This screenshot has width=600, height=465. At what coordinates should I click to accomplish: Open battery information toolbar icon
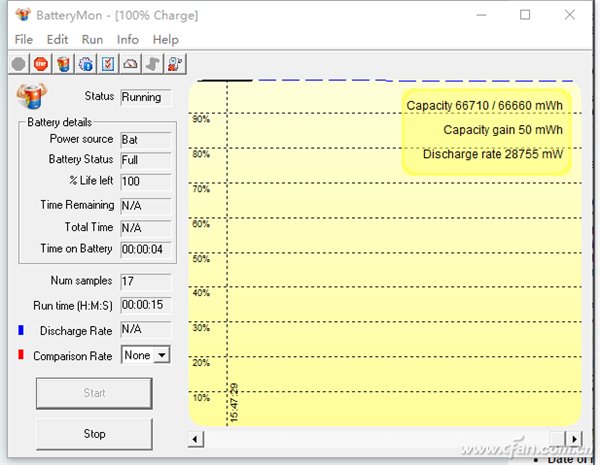[x=63, y=64]
